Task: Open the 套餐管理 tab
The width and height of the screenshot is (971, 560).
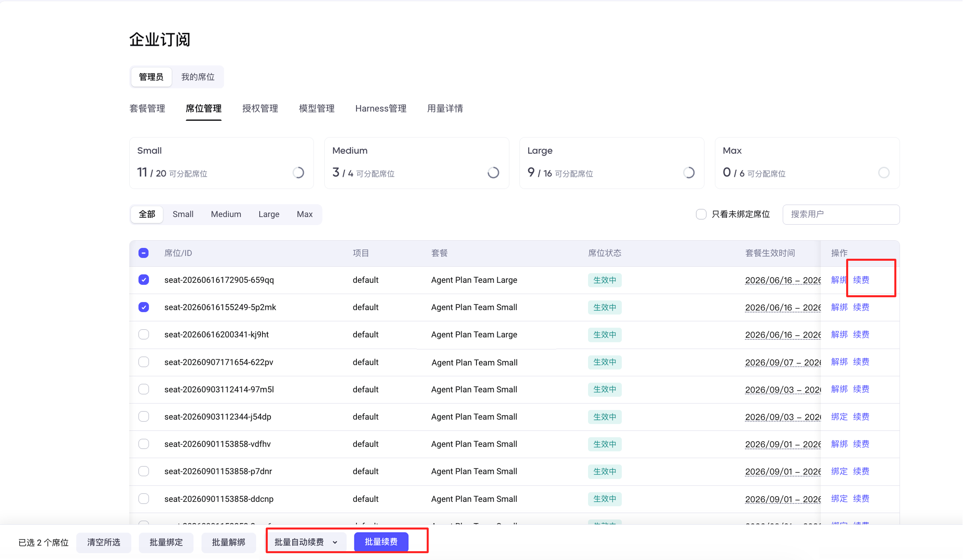Action: tap(147, 108)
